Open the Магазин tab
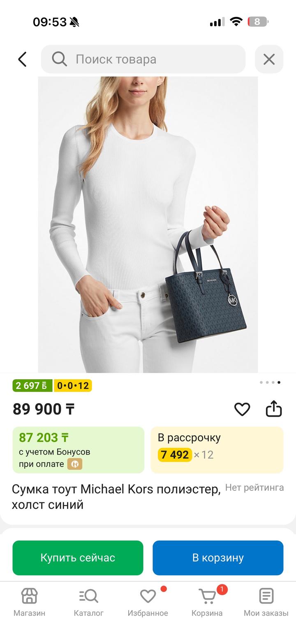This screenshot has height=644, width=296. pyautogui.click(x=29, y=602)
